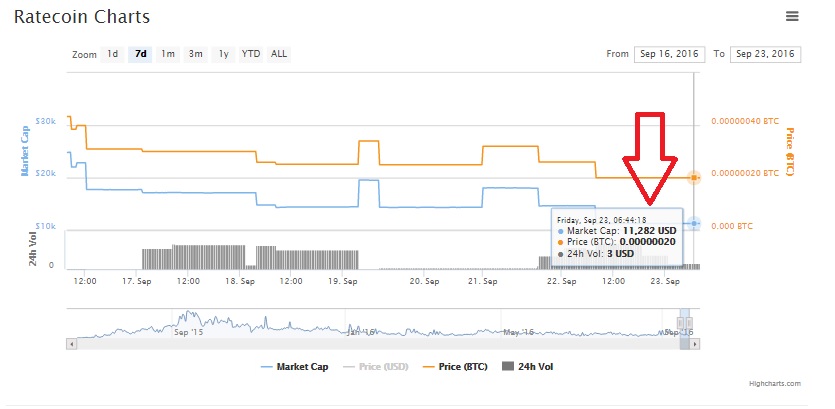Show ALL time range
Viewport: 835px width, 409px height.
pos(279,54)
